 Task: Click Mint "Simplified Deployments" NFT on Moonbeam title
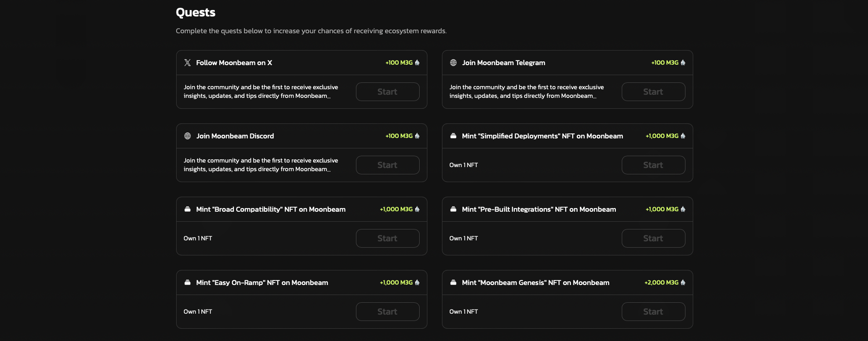click(543, 136)
